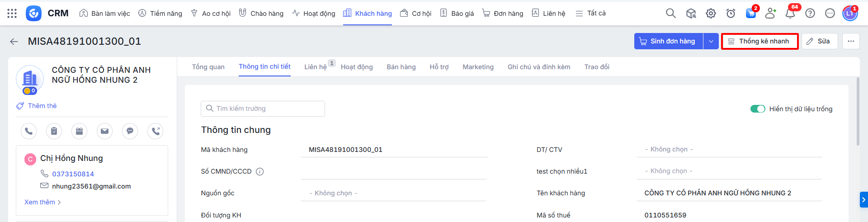Open the settings gear icon

[711, 13]
